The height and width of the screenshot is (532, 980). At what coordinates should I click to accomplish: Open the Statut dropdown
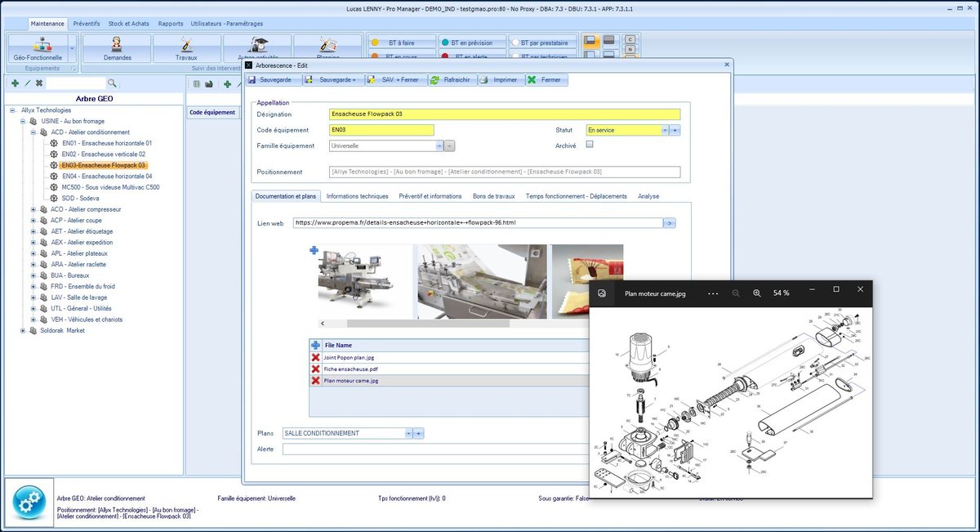click(665, 130)
